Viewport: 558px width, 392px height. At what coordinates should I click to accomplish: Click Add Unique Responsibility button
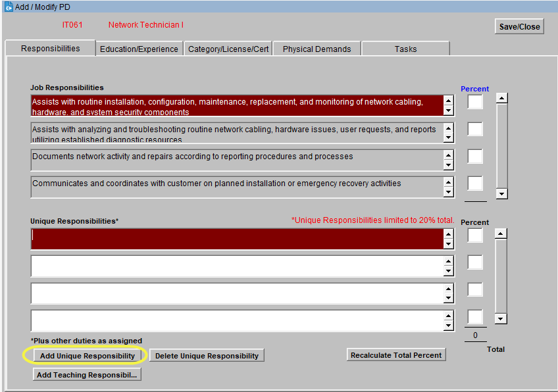point(87,356)
